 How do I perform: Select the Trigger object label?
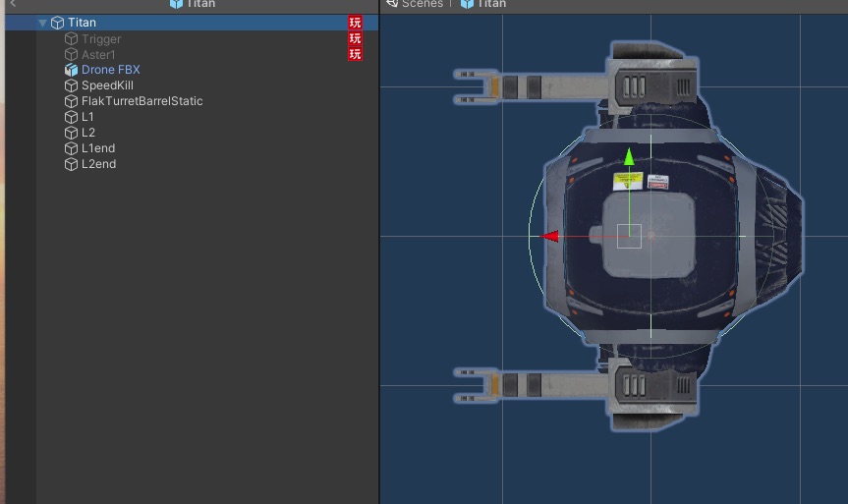coord(101,39)
